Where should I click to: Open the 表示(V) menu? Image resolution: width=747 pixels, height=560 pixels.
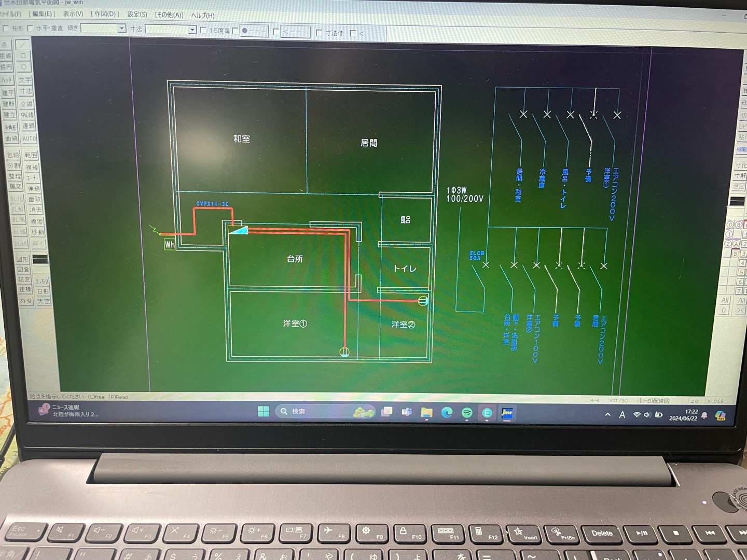click(73, 14)
